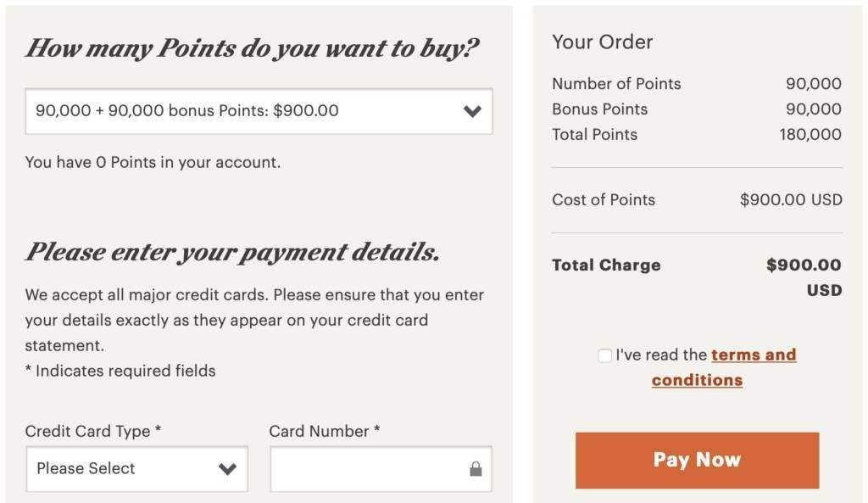Click the 'Credit Card Type *' field label
868x503 pixels.
[93, 431]
